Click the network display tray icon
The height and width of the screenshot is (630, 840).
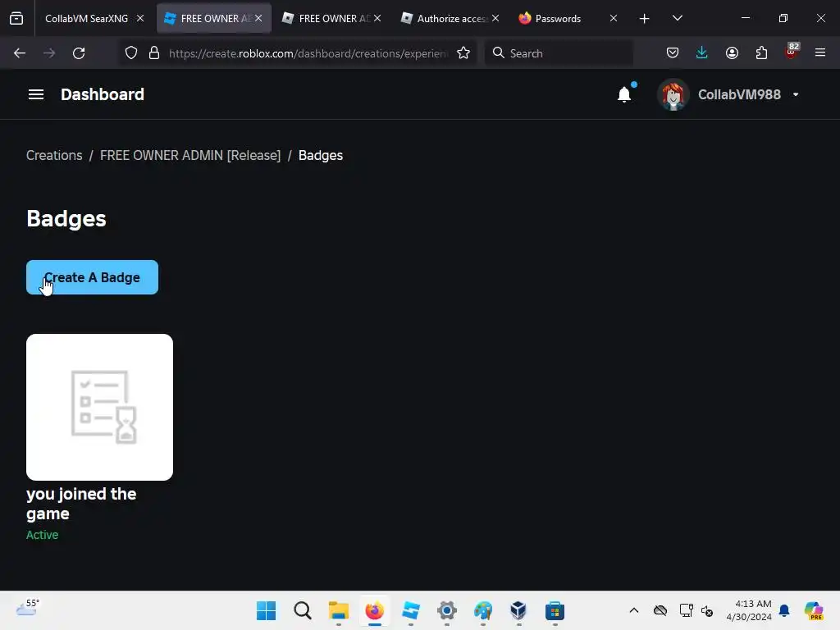click(x=686, y=610)
